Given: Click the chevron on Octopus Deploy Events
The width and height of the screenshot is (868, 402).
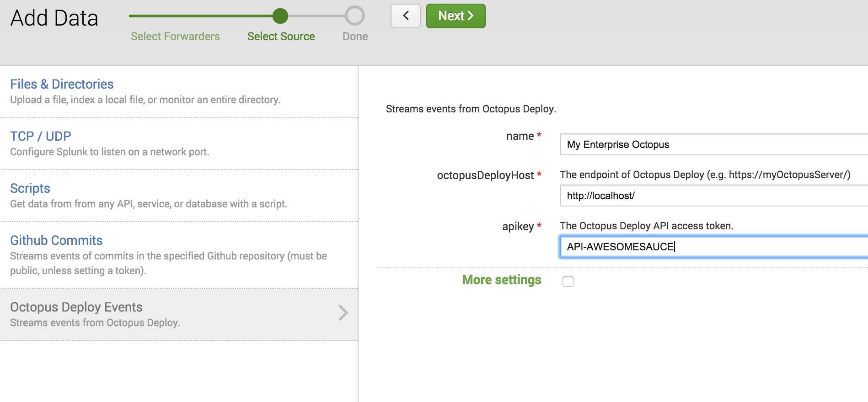Looking at the screenshot, I should pos(343,313).
